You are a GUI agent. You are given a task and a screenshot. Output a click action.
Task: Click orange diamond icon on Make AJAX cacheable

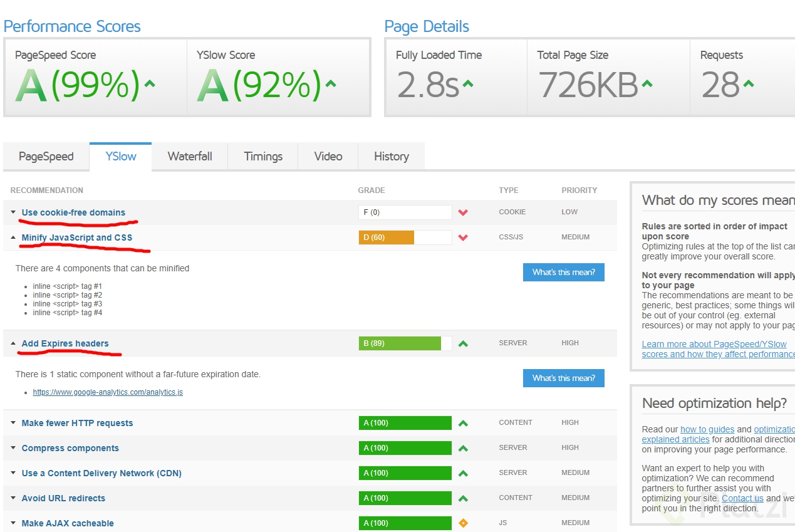463,523
